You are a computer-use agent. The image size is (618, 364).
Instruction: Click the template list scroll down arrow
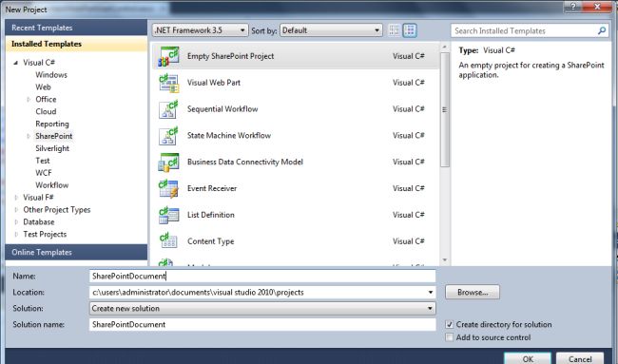[x=445, y=259]
